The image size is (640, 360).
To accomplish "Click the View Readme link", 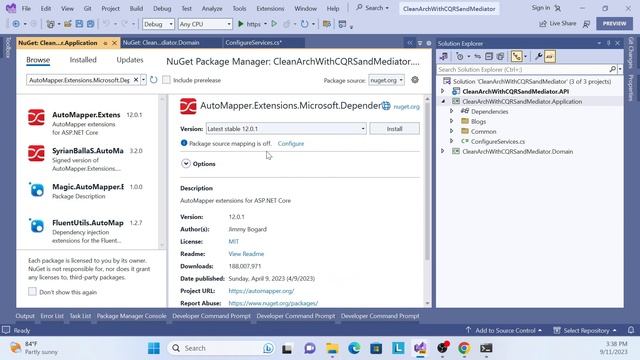I will [246, 254].
